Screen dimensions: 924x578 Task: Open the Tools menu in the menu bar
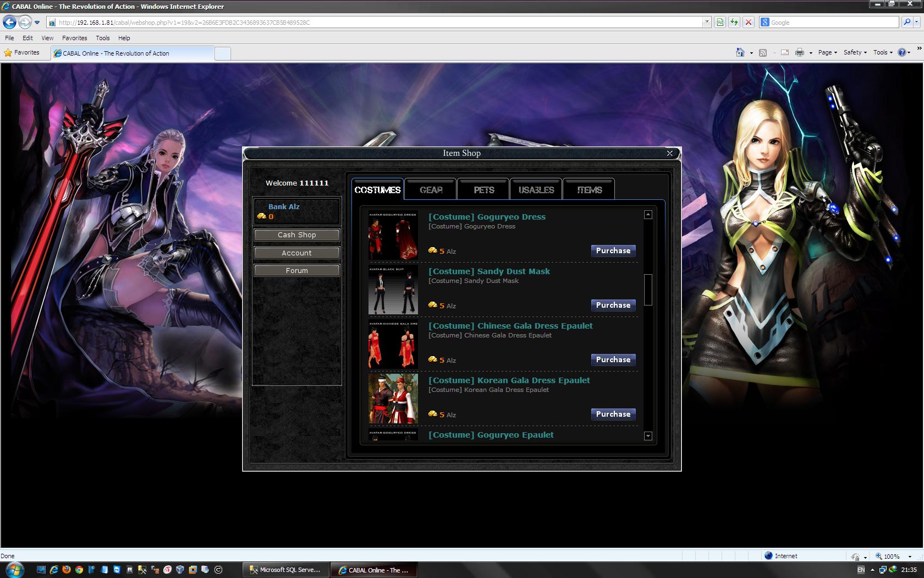tap(103, 38)
